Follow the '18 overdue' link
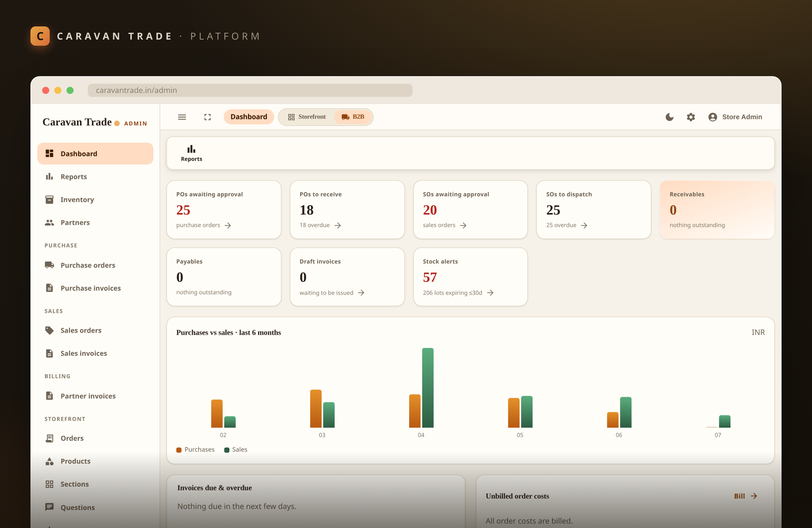The height and width of the screenshot is (528, 812). pos(320,225)
